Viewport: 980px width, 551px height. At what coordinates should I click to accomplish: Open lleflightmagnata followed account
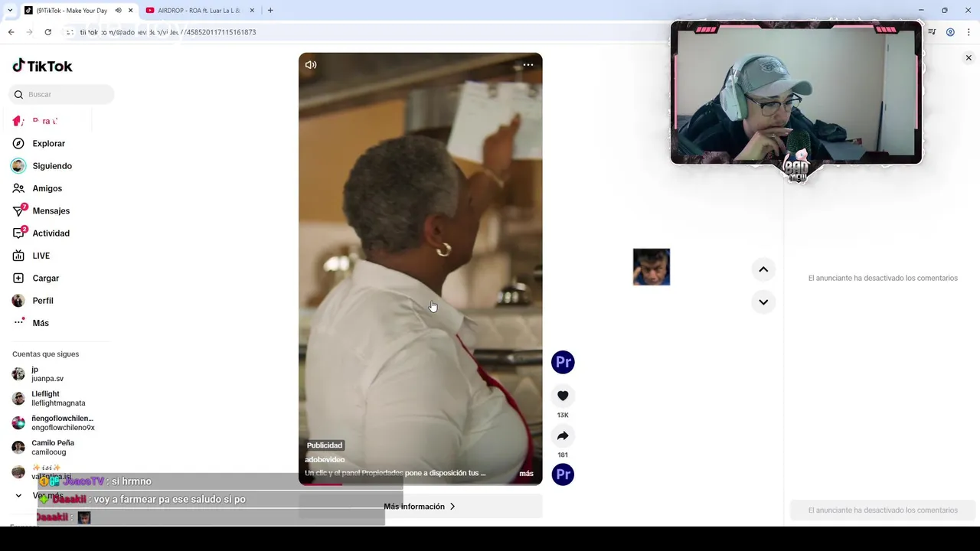tap(58, 399)
